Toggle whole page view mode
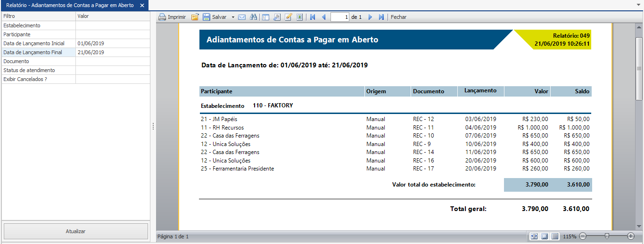 tap(545, 236)
